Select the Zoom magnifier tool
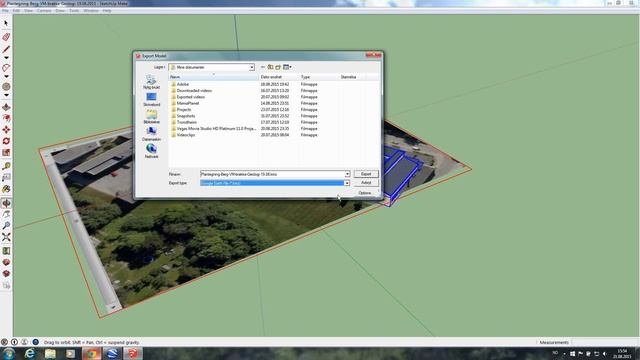The image size is (640, 360). [6, 225]
